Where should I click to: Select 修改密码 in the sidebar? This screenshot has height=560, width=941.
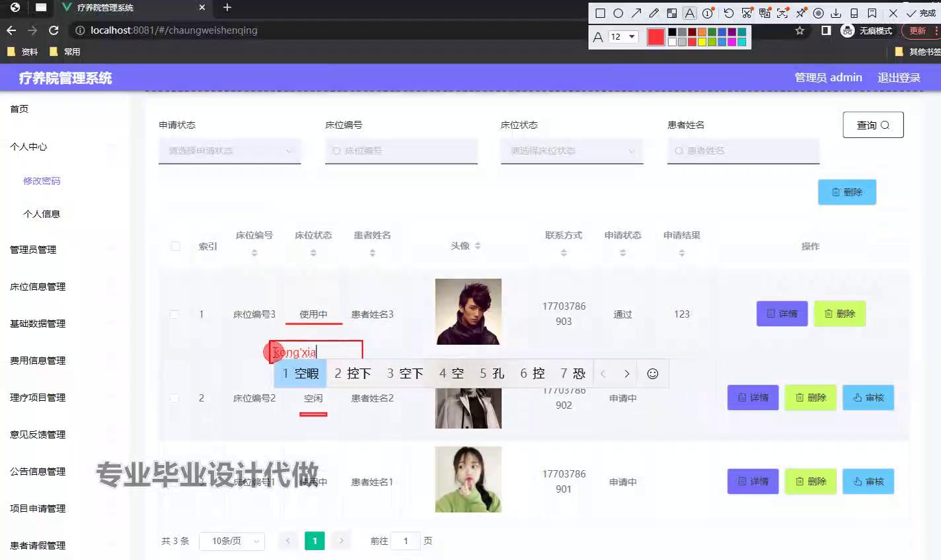(x=42, y=181)
